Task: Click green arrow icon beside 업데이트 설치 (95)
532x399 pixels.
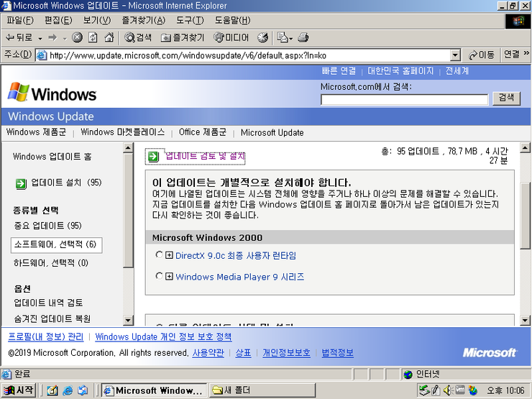Action: tap(21, 184)
